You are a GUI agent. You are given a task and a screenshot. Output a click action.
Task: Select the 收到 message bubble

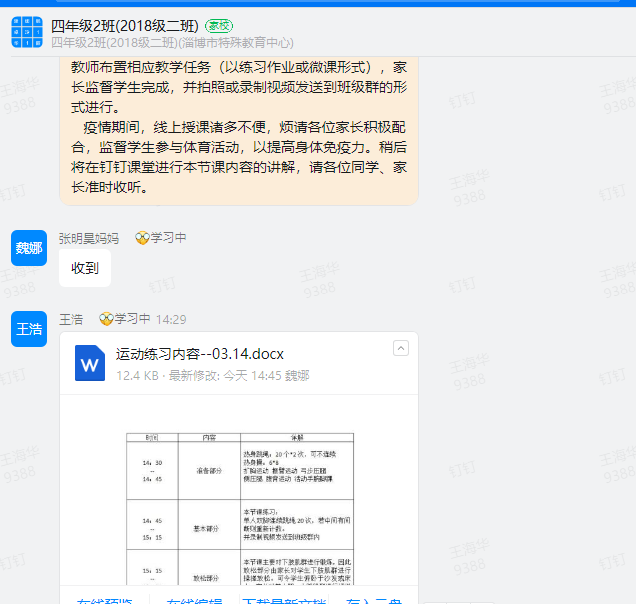pyautogui.click(x=85, y=268)
